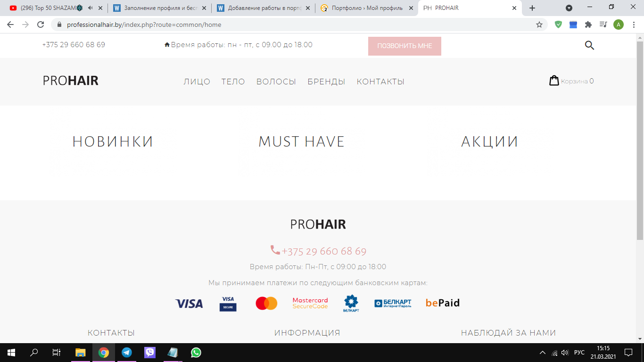644x362 pixels.
Task: Open File Explorer from the taskbar
Action: click(81, 352)
